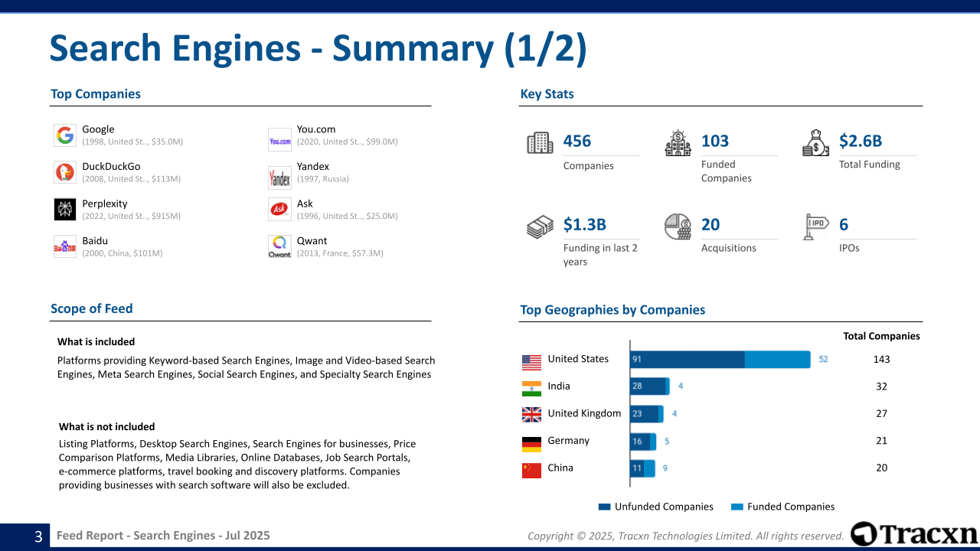Click the 'Yandex' company name
Viewport: 980px width, 551px height.
click(313, 166)
